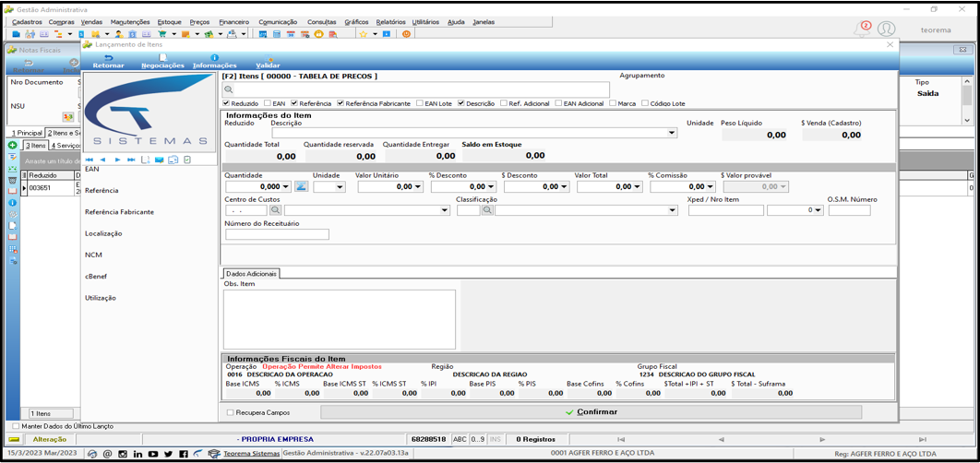Select the Dados Adicionais tab
The height and width of the screenshot is (463, 980).
251,273
